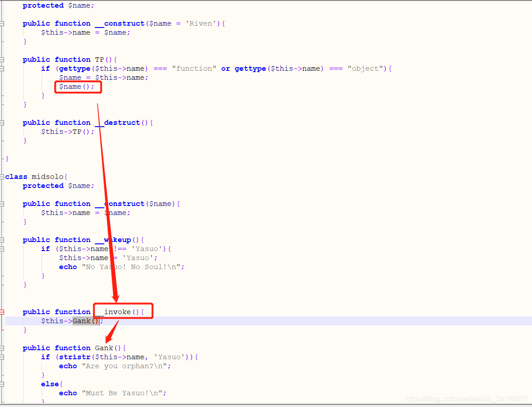Click the echo "Must Be Yasuo!\n" line

(113, 393)
